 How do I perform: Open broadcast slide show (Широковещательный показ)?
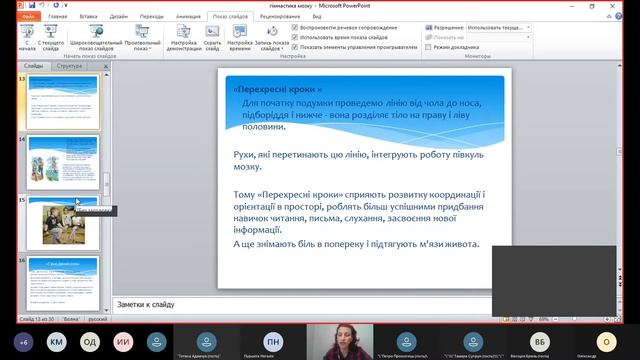96,37
